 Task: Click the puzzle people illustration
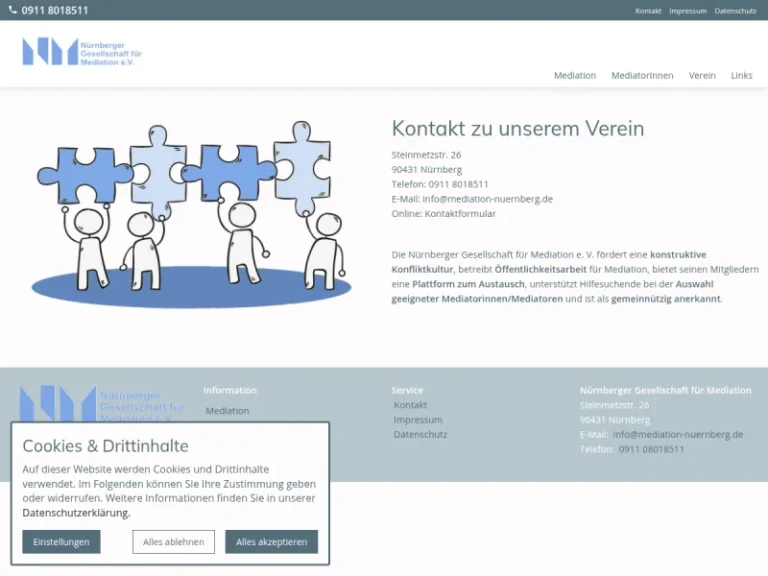pyautogui.click(x=192, y=214)
